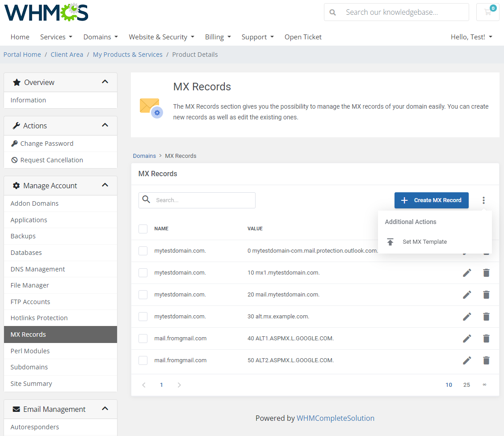Delete the MX record pointing to alt.mx.example.com

tap(486, 316)
